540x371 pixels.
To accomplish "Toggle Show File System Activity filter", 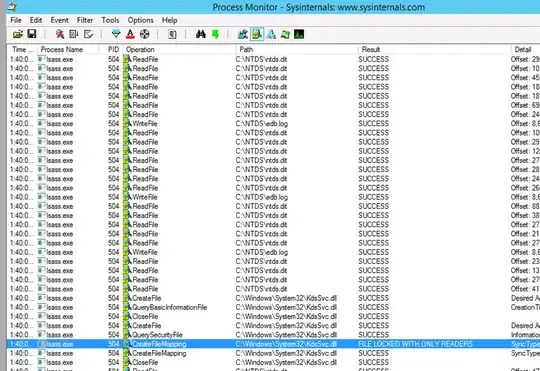I will click(x=257, y=34).
